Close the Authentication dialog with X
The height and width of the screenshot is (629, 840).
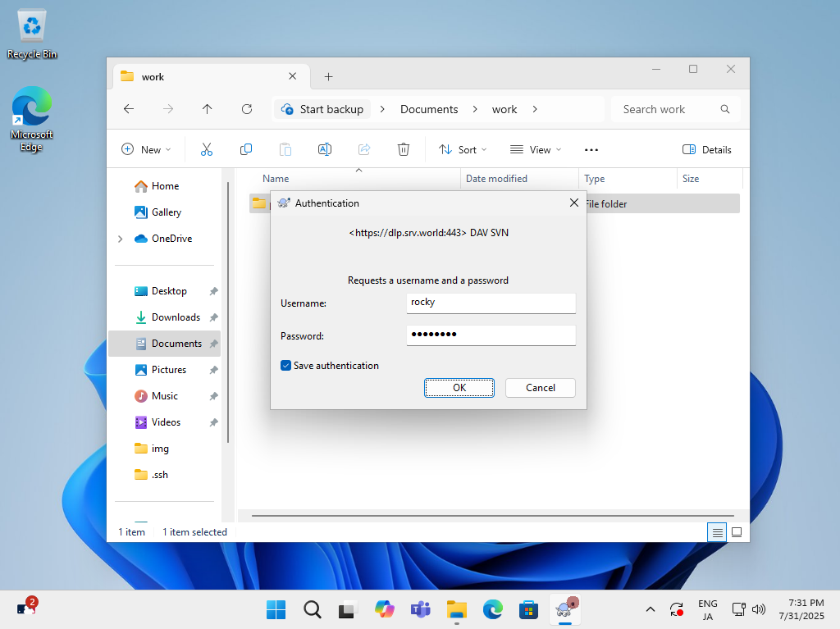click(573, 203)
